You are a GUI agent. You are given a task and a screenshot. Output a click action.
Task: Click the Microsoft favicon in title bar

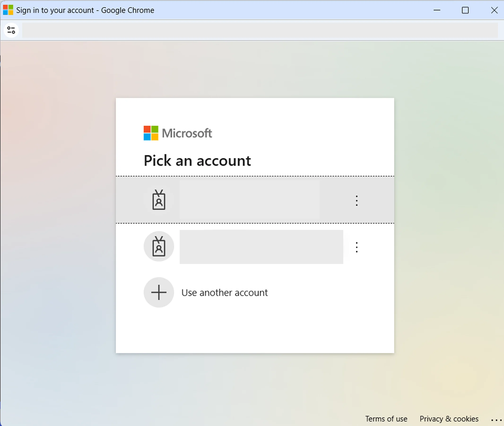tap(8, 10)
